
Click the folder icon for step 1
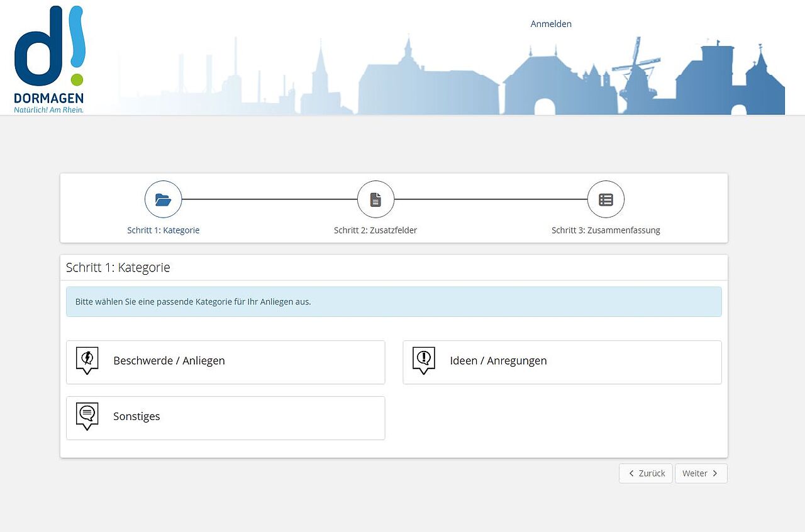163,199
